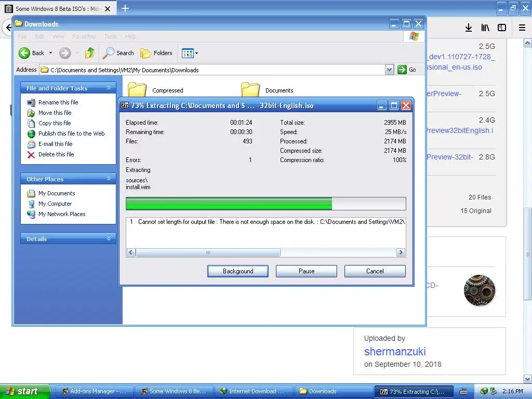The width and height of the screenshot is (532, 399).
Task: Expand the Details panel
Action: pyautogui.click(x=109, y=238)
